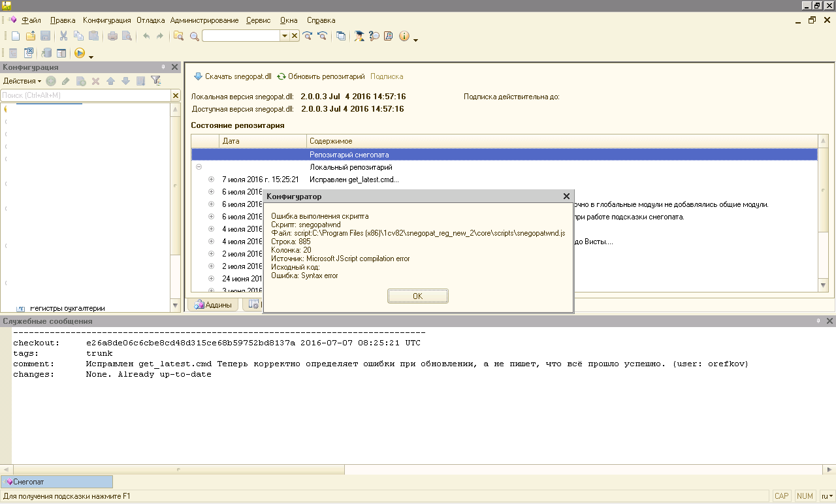Activate the Снегопат window button at bottom
The width and height of the screenshot is (836, 504).
(57, 482)
